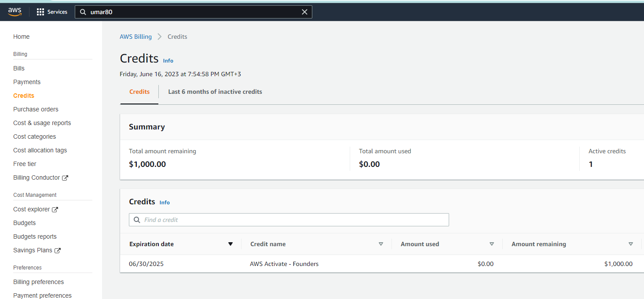This screenshot has width=644, height=299.
Task: Open Savings Plans link
Action: click(33, 250)
